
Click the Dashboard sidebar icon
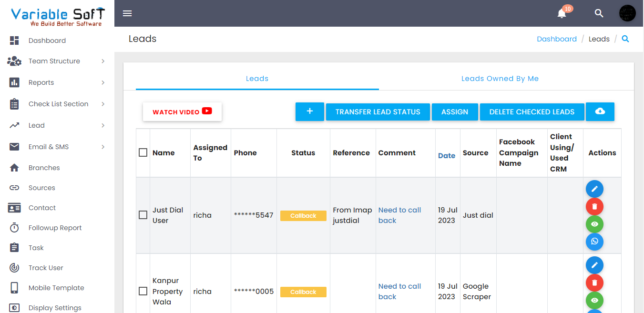pos(14,40)
